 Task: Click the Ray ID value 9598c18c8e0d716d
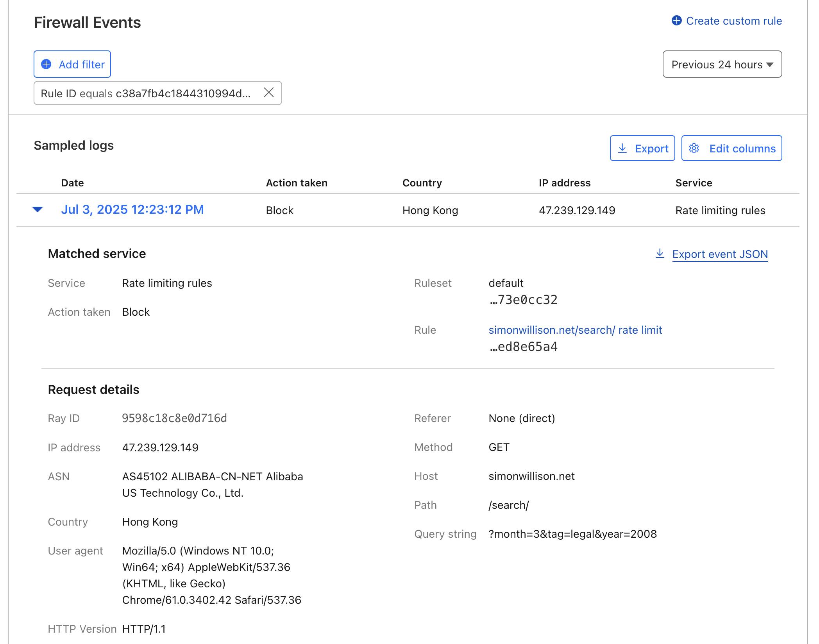pos(174,419)
